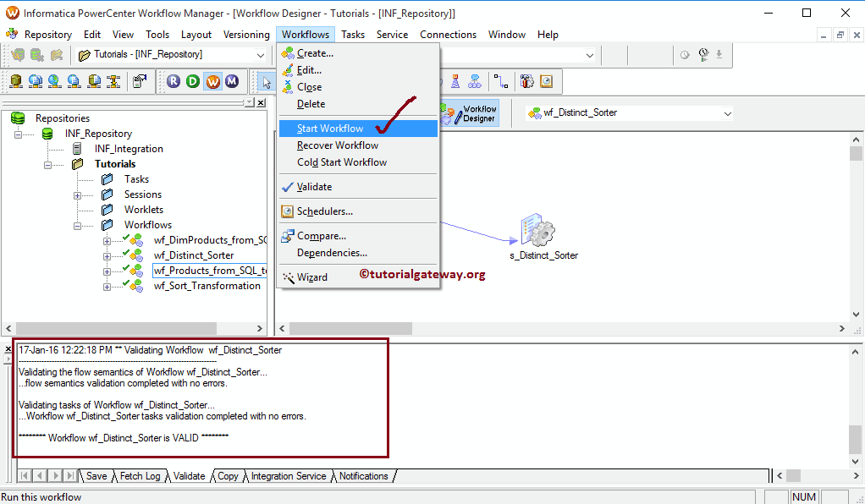This screenshot has width=865, height=504.
Task: Switch to the Fetch Log tab
Action: coord(140,476)
